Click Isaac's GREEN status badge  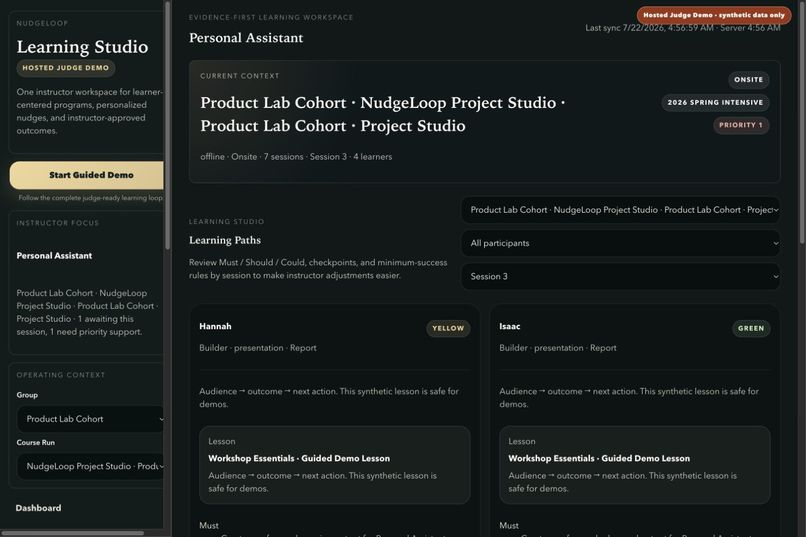751,328
